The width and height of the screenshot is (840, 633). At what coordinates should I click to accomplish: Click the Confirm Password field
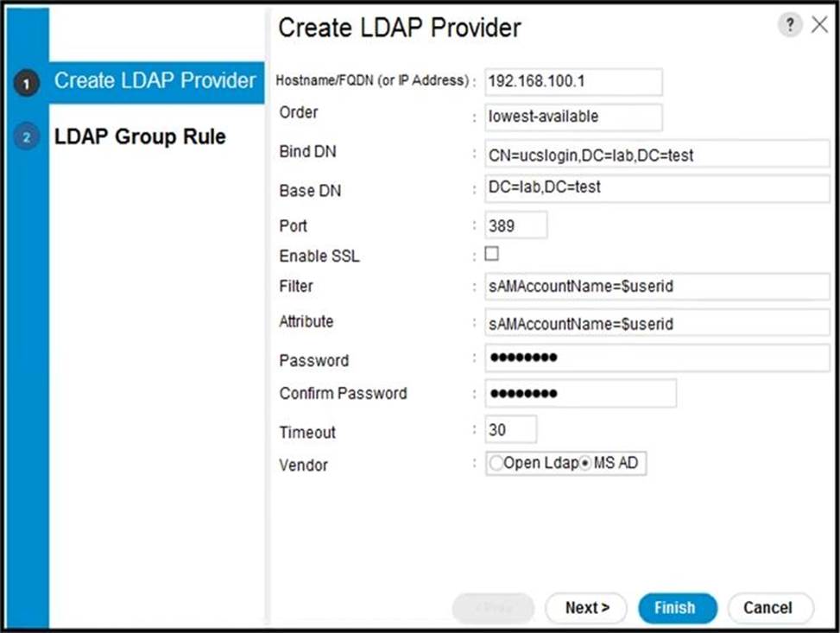click(580, 393)
